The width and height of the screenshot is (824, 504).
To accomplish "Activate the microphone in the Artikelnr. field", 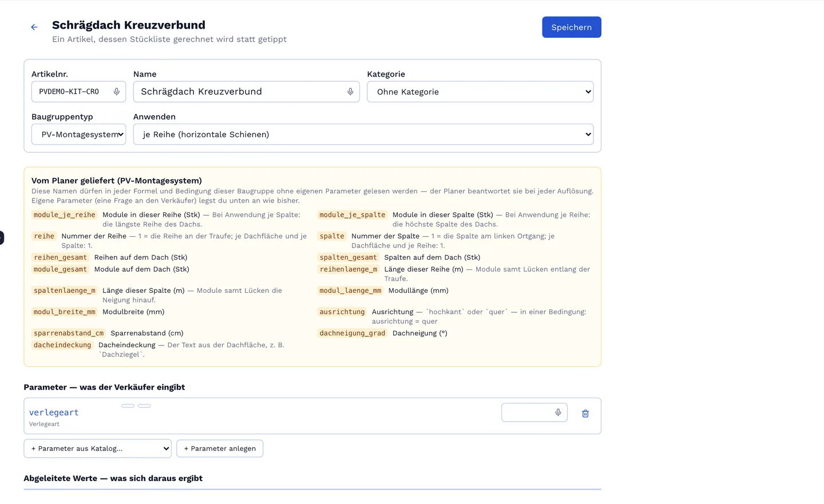I will pos(117,92).
